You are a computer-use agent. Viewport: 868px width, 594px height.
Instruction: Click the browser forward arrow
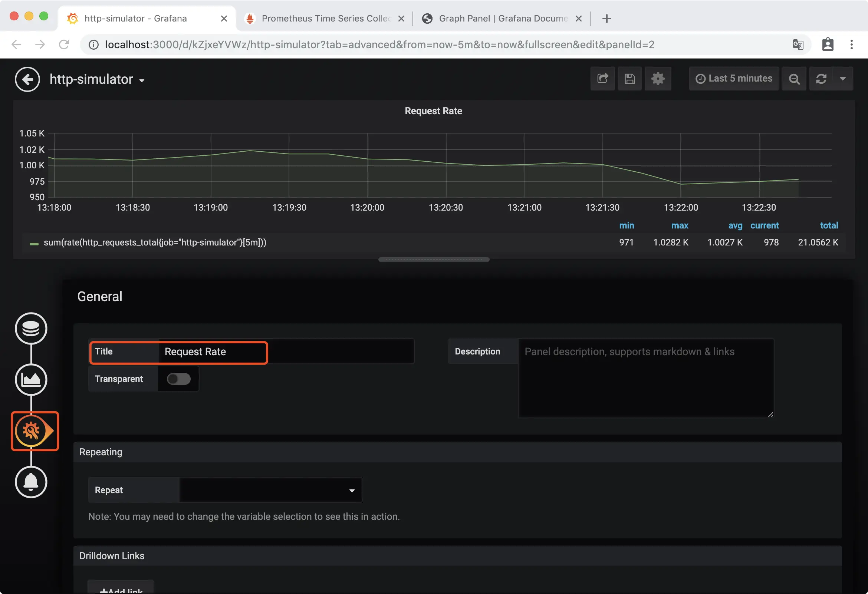[x=40, y=44]
